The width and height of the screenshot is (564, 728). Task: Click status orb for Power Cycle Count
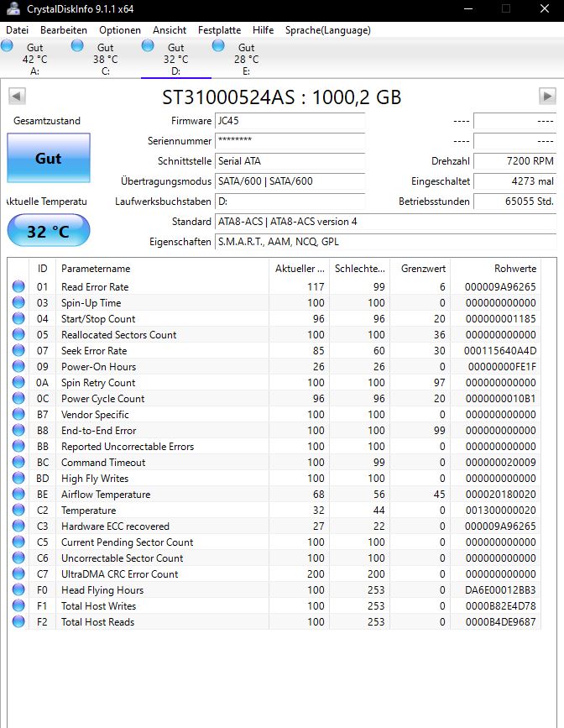[x=18, y=398]
